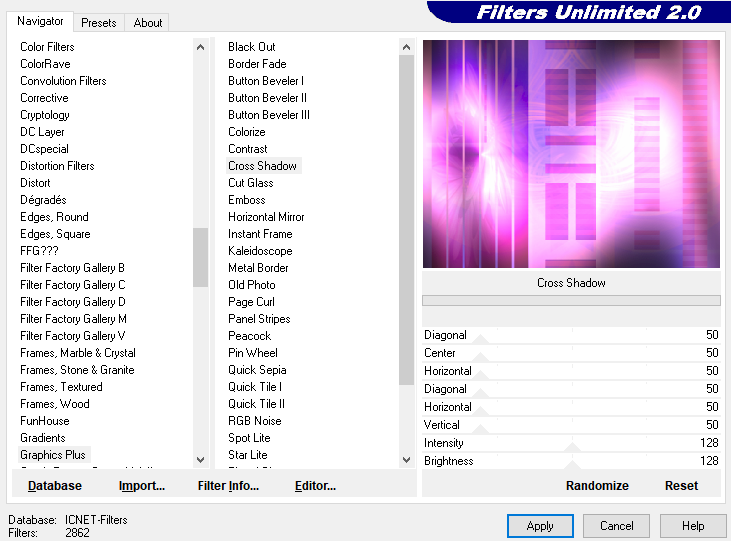Viewport: 731px width, 541px height.
Task: Select Filter Factory Gallery M
Action: (73, 319)
